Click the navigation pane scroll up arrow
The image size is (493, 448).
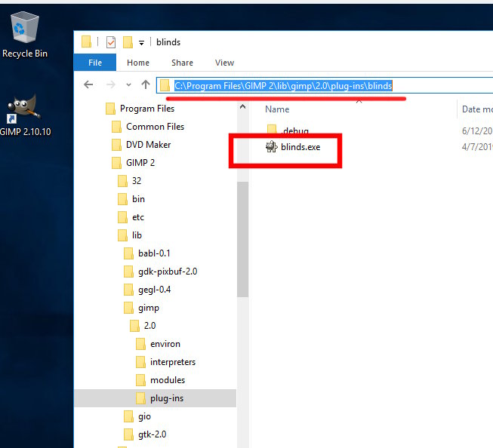pyautogui.click(x=243, y=107)
